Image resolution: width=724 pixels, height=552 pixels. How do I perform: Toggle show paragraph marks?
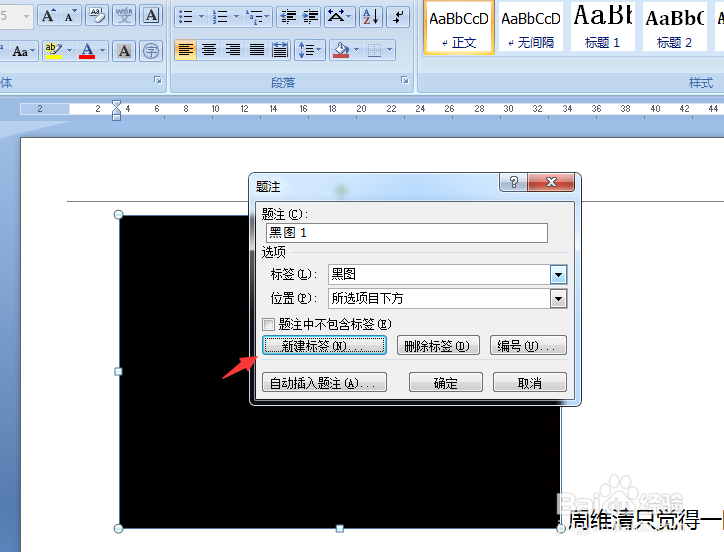click(397, 17)
